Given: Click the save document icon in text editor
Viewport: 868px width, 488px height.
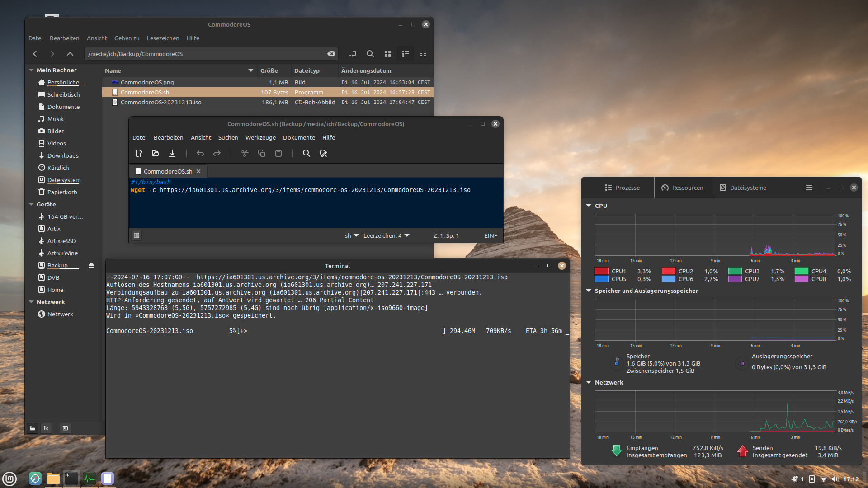Looking at the screenshot, I should [x=172, y=154].
